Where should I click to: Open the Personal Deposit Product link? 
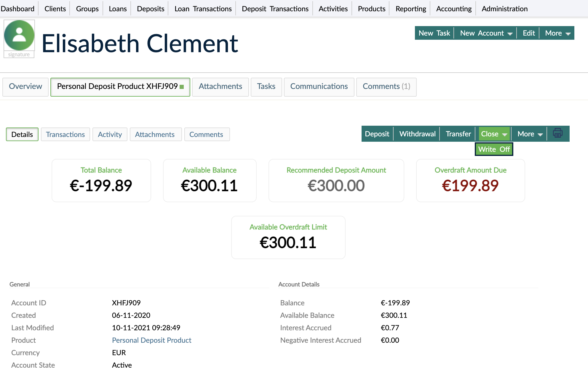(x=151, y=340)
